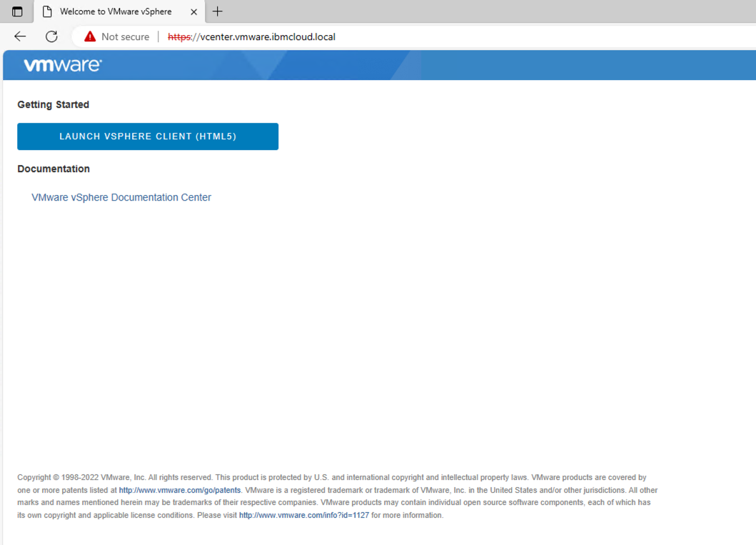The image size is (756, 545).
Task: Launch vSphere Client (HTML5)
Action: [x=148, y=136]
